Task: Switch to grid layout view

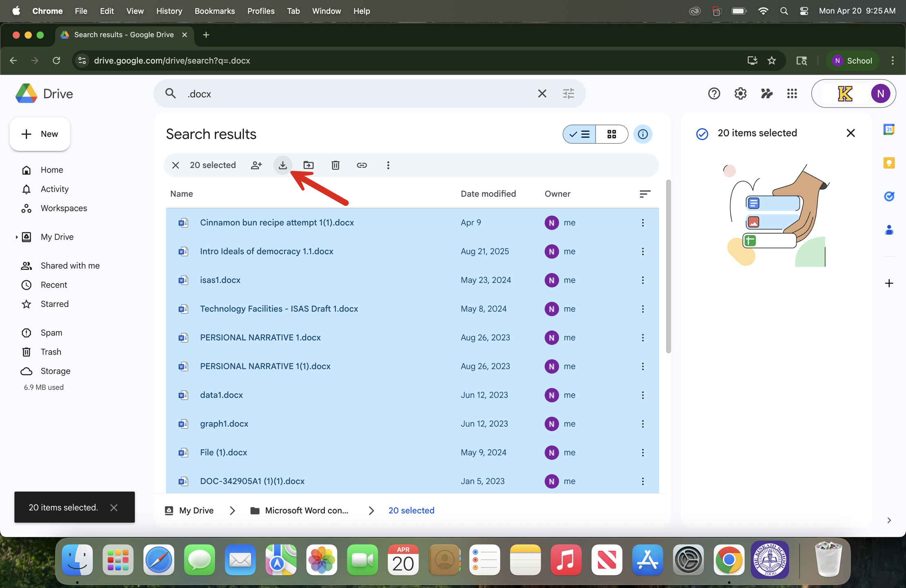Action: pyautogui.click(x=611, y=134)
